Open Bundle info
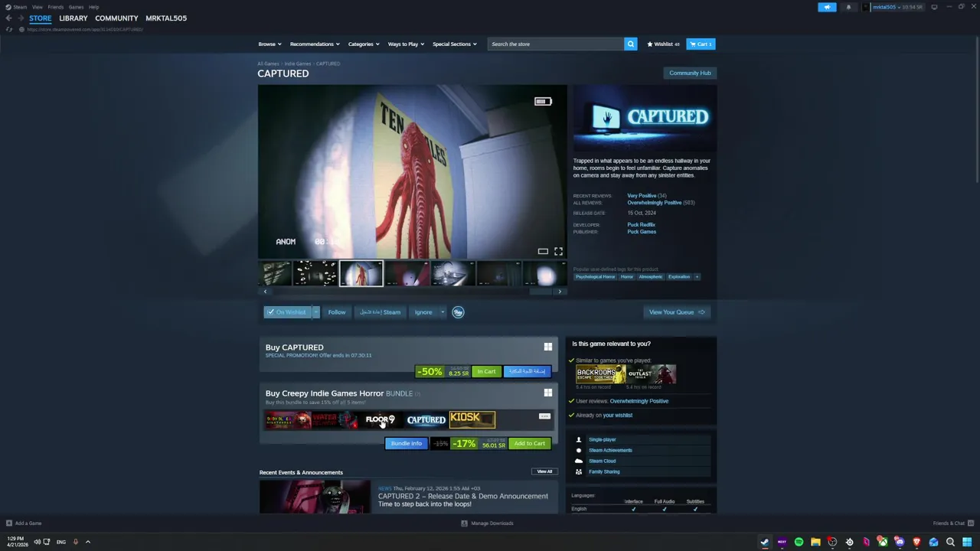The image size is (980, 551). click(x=406, y=444)
